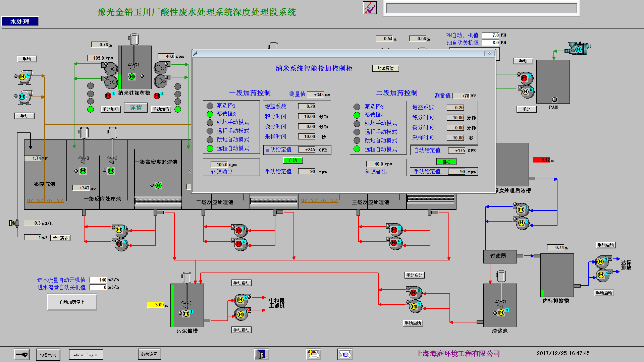The image size is (644, 362).
Task: Click the 累计清零 button
Action: [x=60, y=238]
